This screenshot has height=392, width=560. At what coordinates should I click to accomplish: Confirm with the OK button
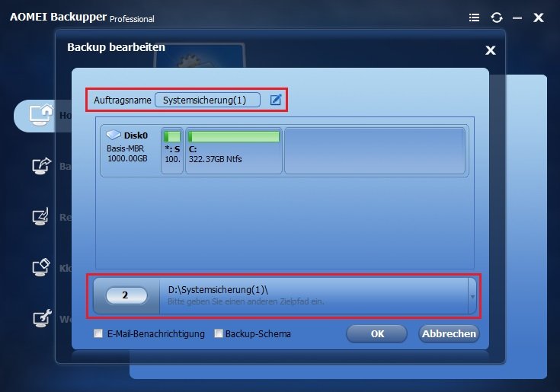point(377,333)
